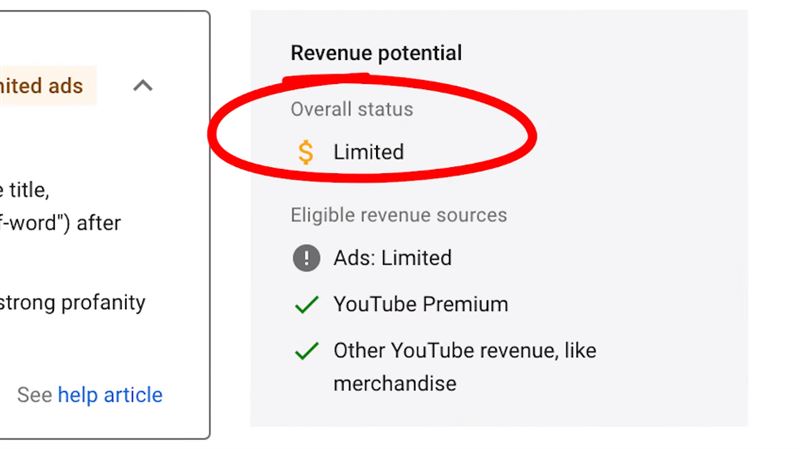Click Other YouTube revenue, like merchandise text
800x449 pixels.
coord(465,367)
